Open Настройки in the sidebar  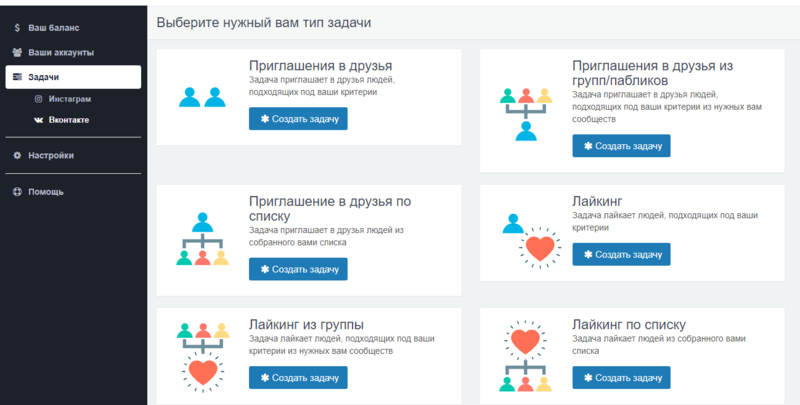(x=50, y=155)
